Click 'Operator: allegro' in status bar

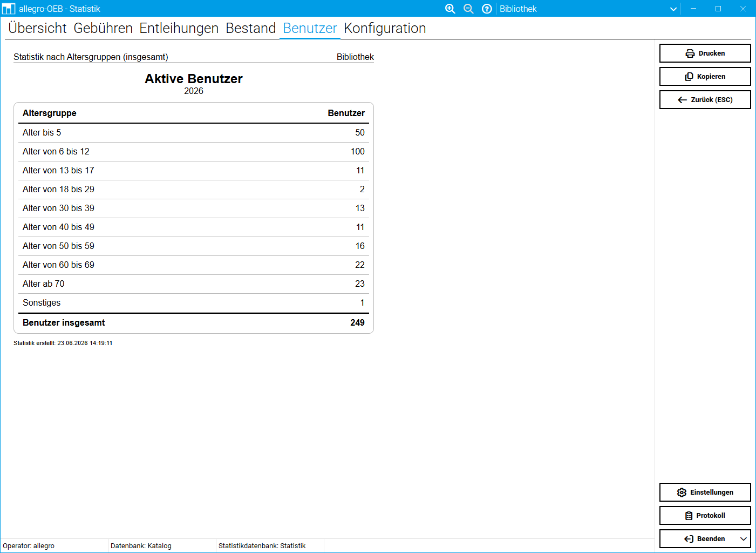29,546
